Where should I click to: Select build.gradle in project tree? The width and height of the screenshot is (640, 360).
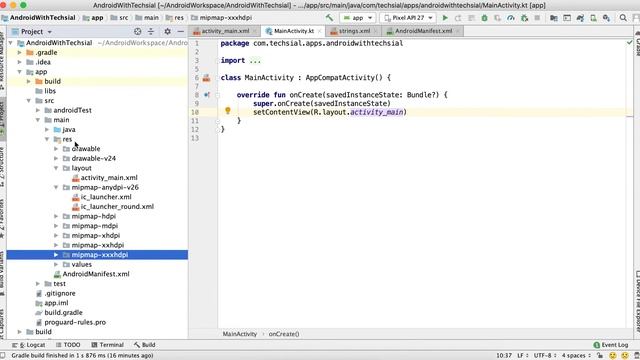[x=59, y=313]
